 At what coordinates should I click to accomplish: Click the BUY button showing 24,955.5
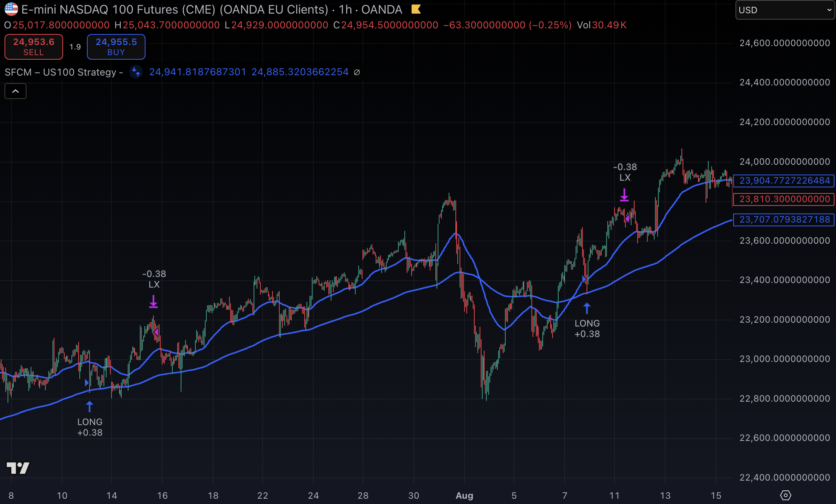coord(116,46)
